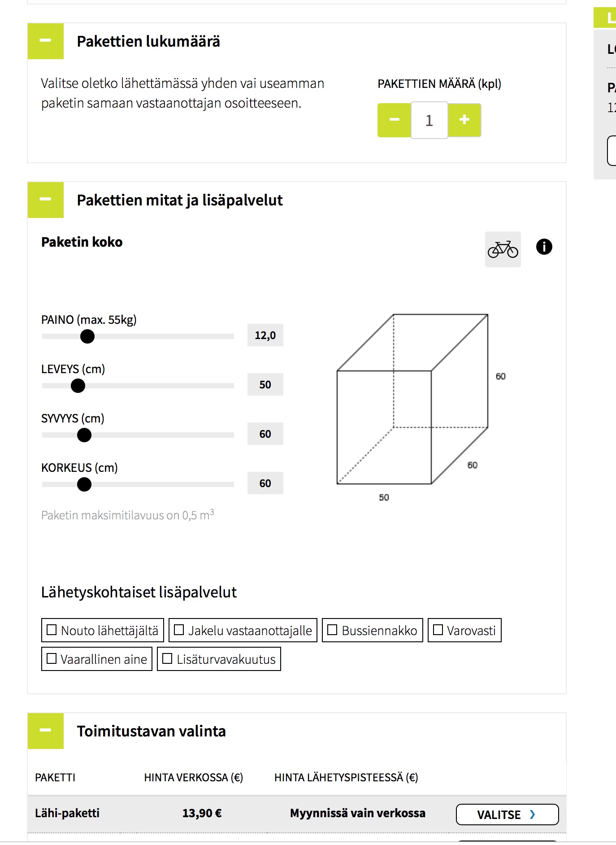Viewport: 616px width, 845px height.
Task: Click the LEVEYS width slider handle
Action: (x=78, y=385)
